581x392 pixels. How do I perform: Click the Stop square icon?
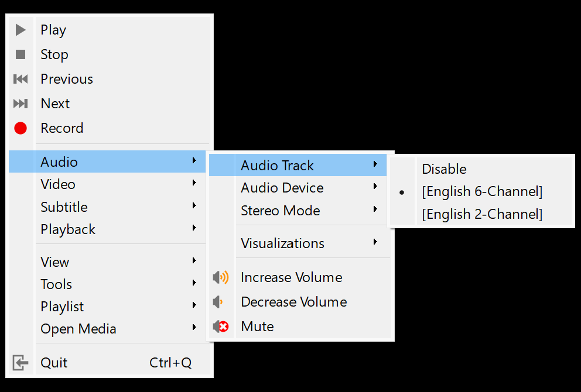pyautogui.click(x=20, y=54)
